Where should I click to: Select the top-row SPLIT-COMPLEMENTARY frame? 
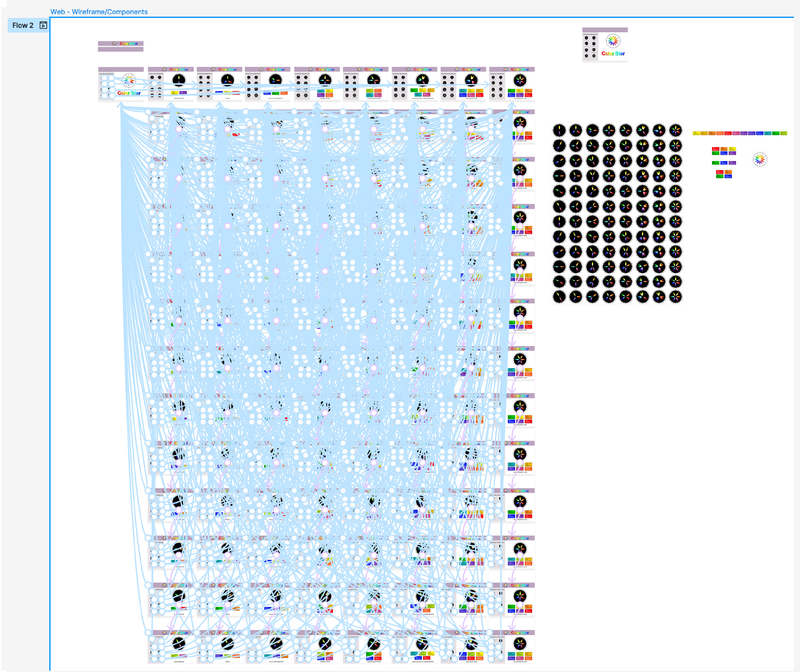pos(268,85)
